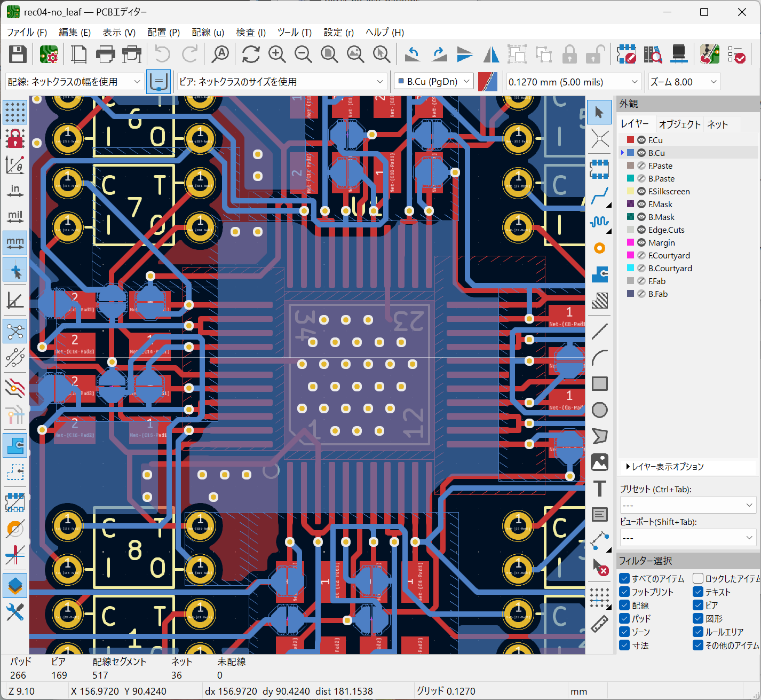Switch to the オブジェクト tab
Viewport: 761px width, 700px height.
click(679, 124)
